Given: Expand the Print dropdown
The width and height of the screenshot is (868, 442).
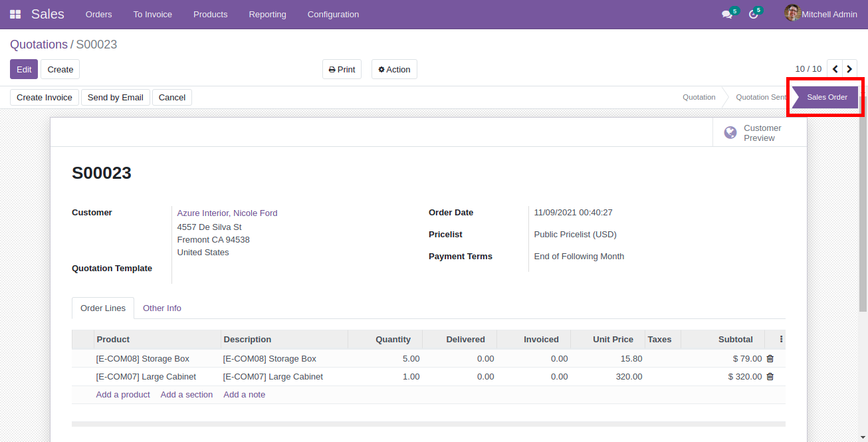Looking at the screenshot, I should point(342,70).
